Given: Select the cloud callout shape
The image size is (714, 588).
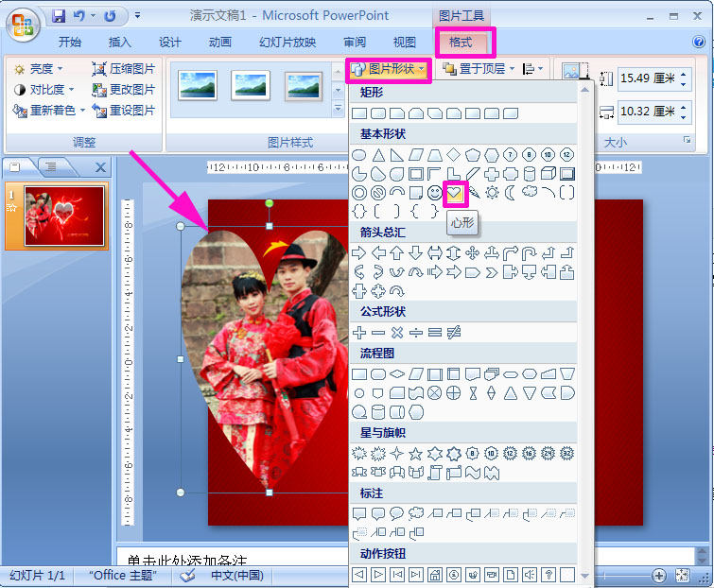Looking at the screenshot, I should (x=415, y=513).
